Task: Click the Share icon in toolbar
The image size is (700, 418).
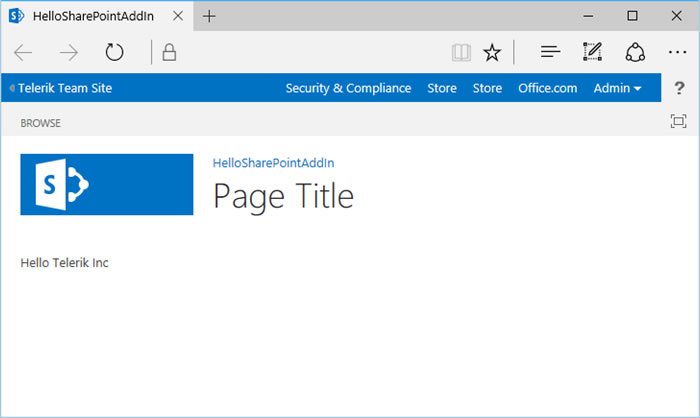Action: click(635, 52)
